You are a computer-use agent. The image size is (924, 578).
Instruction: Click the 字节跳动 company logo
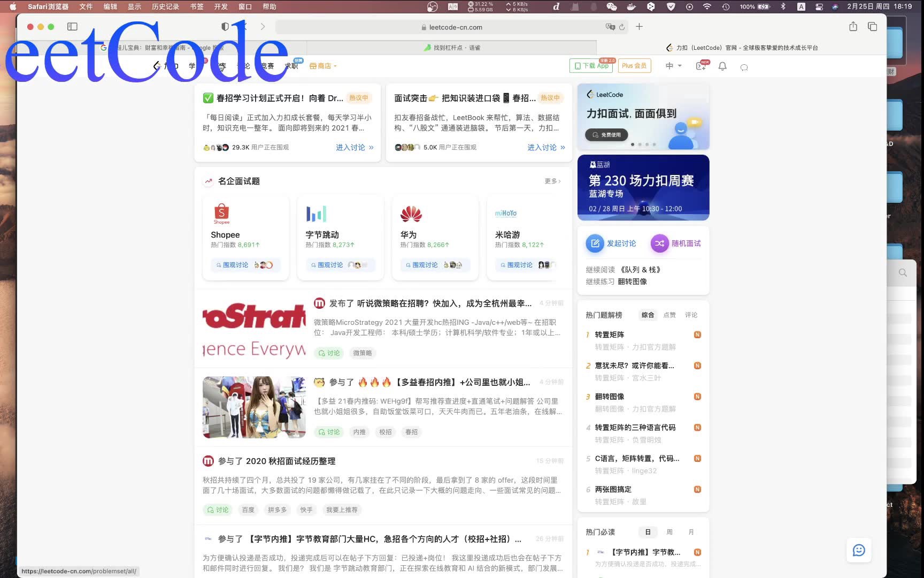pyautogui.click(x=316, y=214)
